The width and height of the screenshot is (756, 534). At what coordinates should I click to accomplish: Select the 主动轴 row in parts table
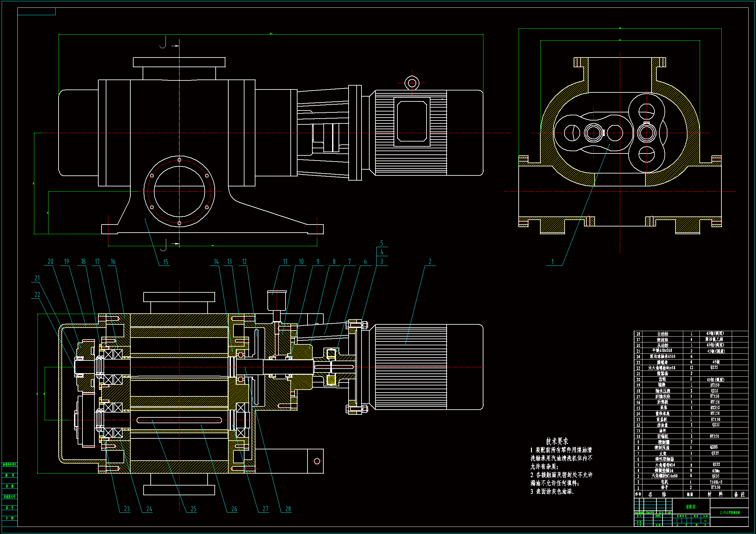click(663, 334)
